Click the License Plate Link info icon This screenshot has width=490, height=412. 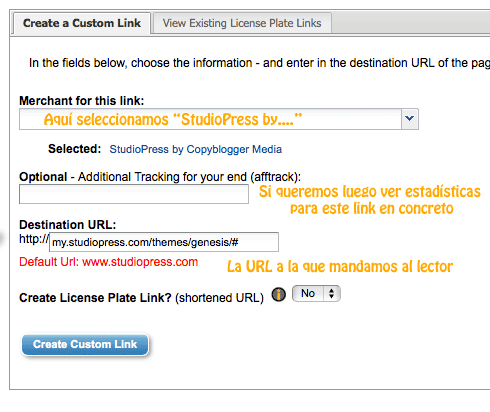click(x=278, y=294)
